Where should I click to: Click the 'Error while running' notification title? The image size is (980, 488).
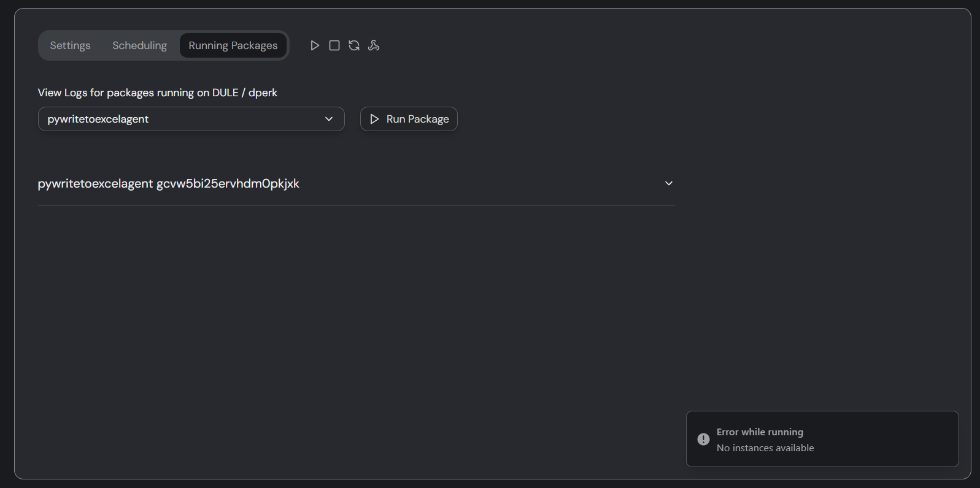coord(760,432)
